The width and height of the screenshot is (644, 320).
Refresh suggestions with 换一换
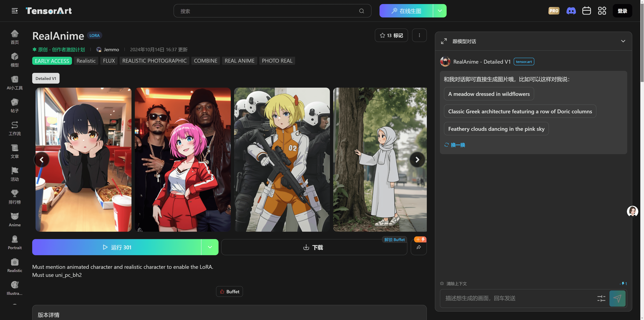455,145
